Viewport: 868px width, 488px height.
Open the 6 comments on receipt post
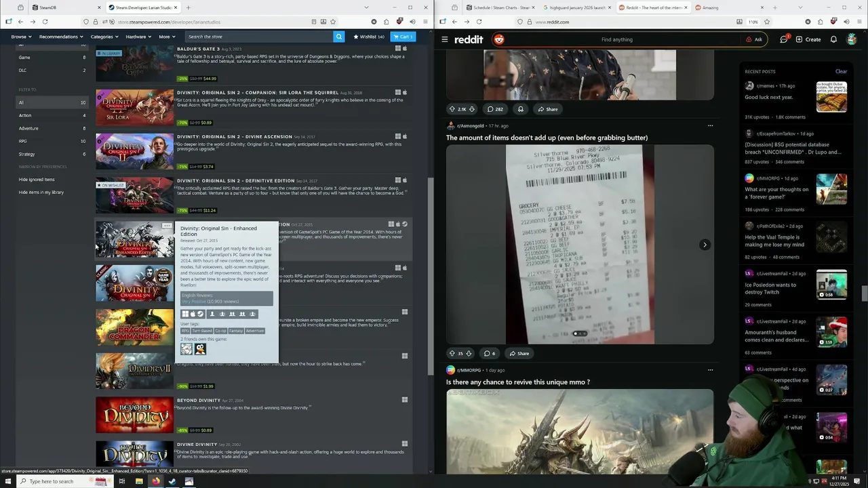pyautogui.click(x=489, y=353)
